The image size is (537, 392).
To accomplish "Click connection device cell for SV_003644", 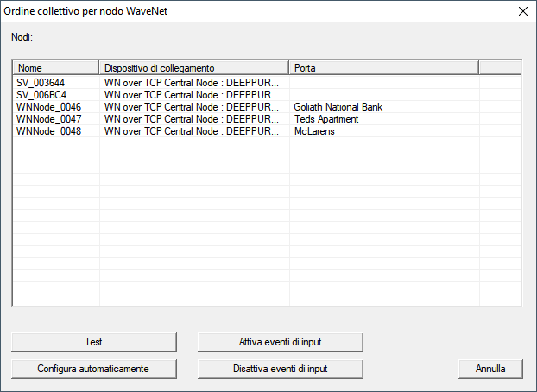I will tap(192, 83).
